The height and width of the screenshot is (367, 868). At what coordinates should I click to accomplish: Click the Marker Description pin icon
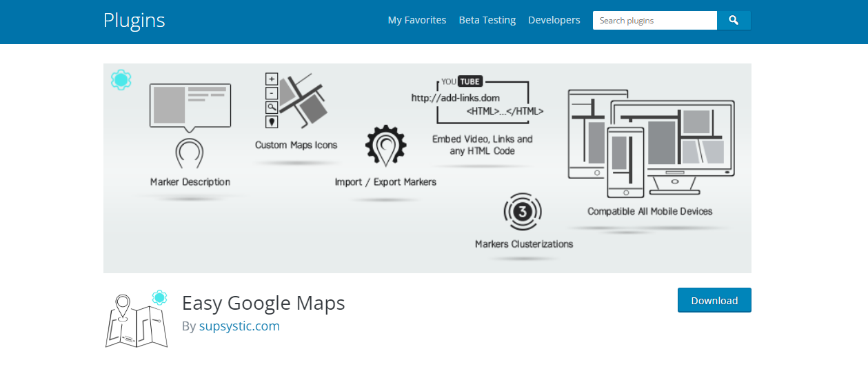(x=189, y=153)
